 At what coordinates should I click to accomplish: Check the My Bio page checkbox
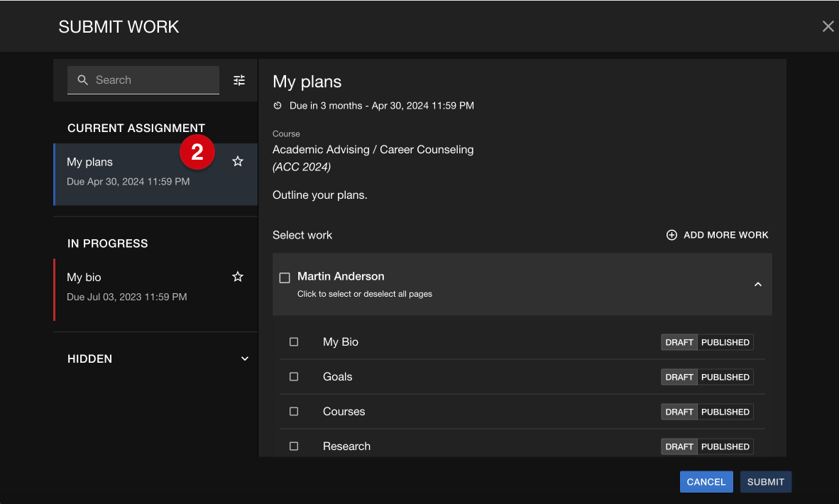[294, 341]
